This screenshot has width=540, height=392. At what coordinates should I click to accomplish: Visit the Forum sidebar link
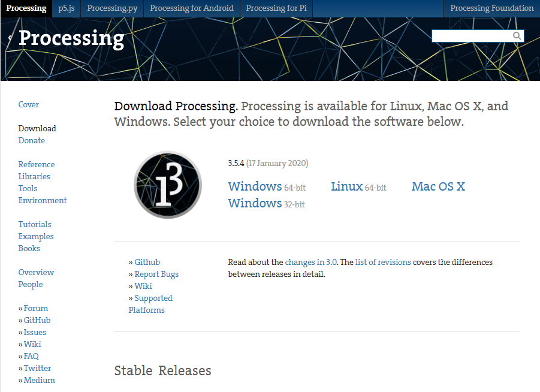coord(36,308)
